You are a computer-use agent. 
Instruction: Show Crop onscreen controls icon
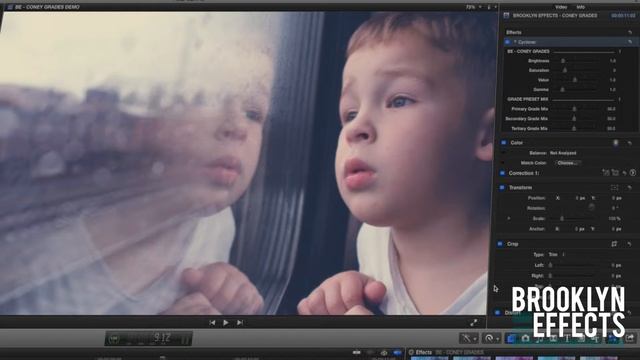coord(614,244)
